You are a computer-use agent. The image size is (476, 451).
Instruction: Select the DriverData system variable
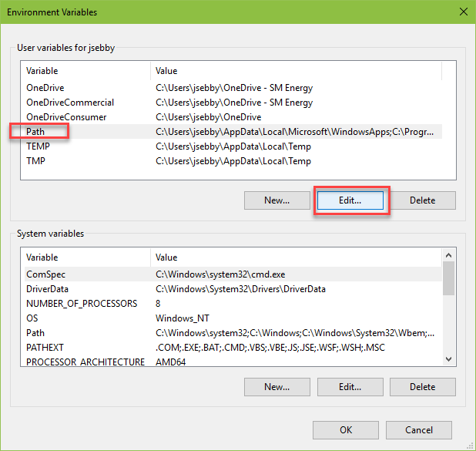[233, 289]
